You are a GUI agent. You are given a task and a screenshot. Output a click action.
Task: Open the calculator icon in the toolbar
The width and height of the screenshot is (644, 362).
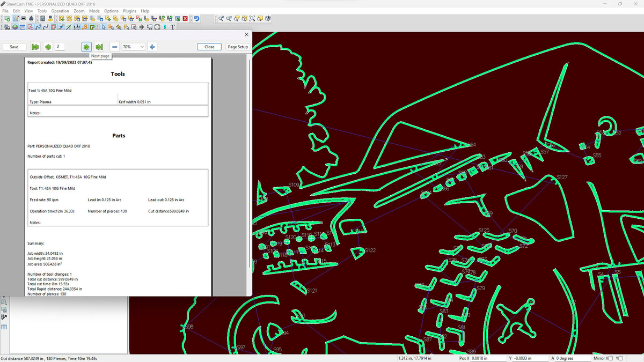click(42, 18)
